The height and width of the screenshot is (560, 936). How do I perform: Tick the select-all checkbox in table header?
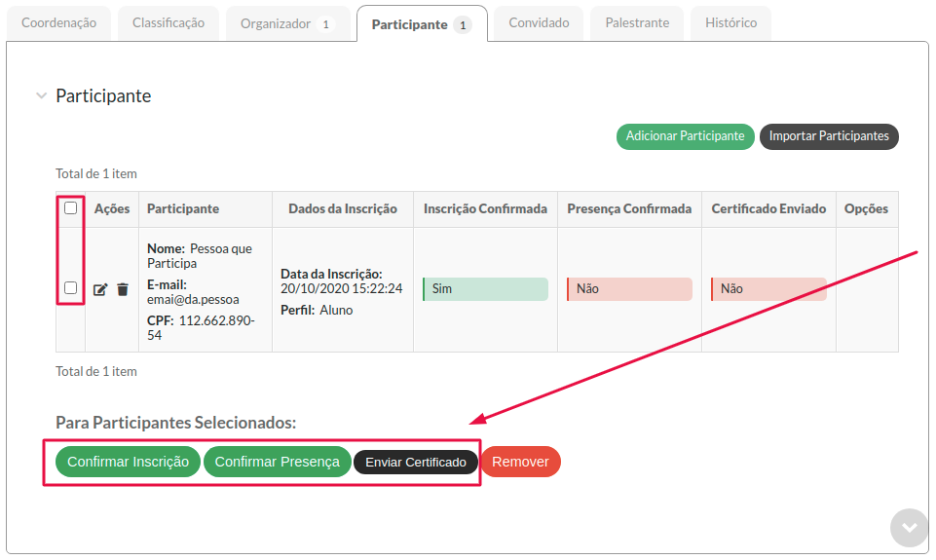tap(70, 207)
